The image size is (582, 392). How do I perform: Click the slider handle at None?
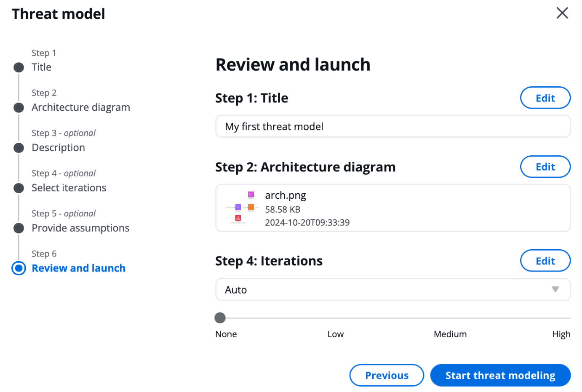(220, 318)
